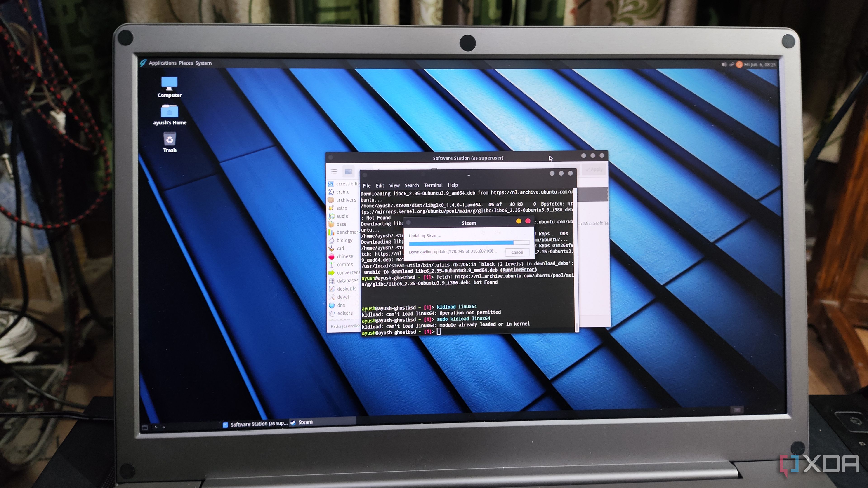Open the terminal File menu
This screenshot has width=868, height=488.
point(367,185)
